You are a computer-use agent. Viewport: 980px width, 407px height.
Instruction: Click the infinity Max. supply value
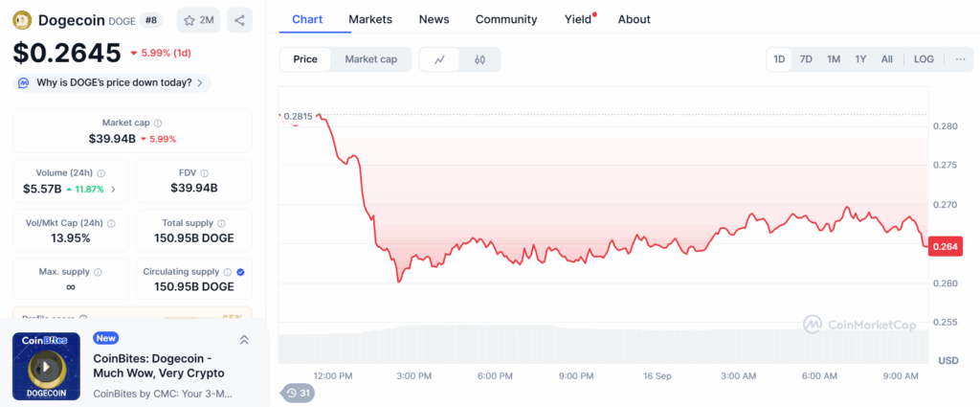pyautogui.click(x=71, y=286)
